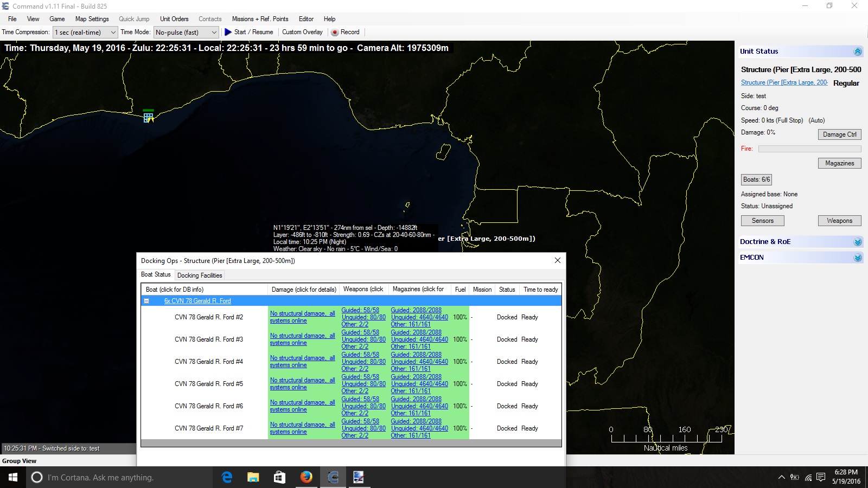
Task: Sort by the Fuel column header
Action: point(460,290)
